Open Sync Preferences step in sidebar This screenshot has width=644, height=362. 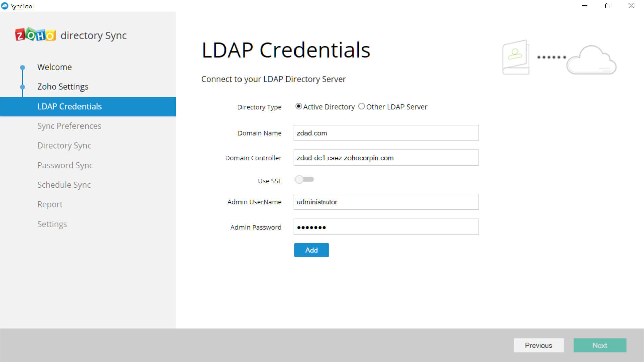[69, 126]
